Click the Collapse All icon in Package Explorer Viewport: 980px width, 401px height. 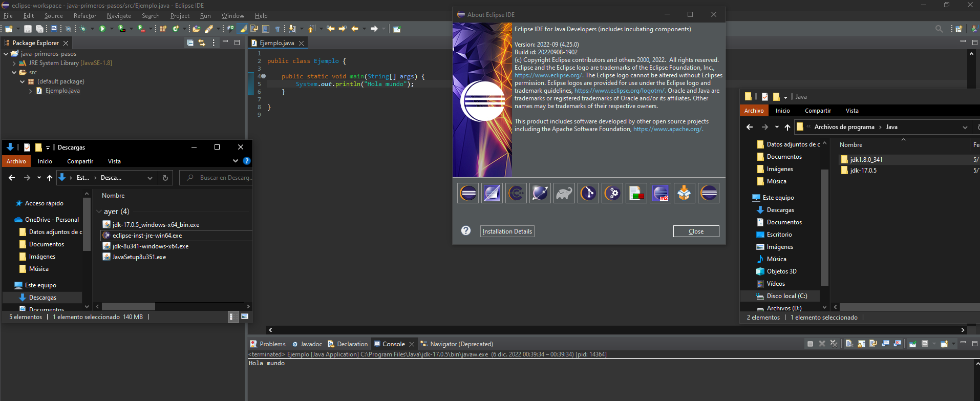(x=190, y=43)
